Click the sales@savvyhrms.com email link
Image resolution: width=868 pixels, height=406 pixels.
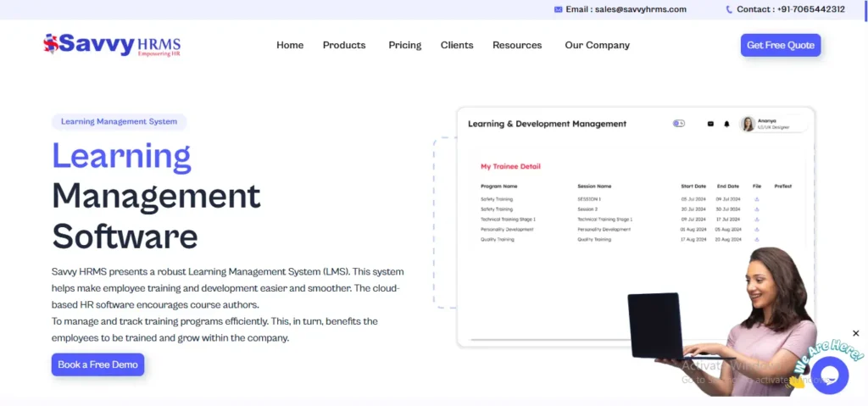(641, 9)
